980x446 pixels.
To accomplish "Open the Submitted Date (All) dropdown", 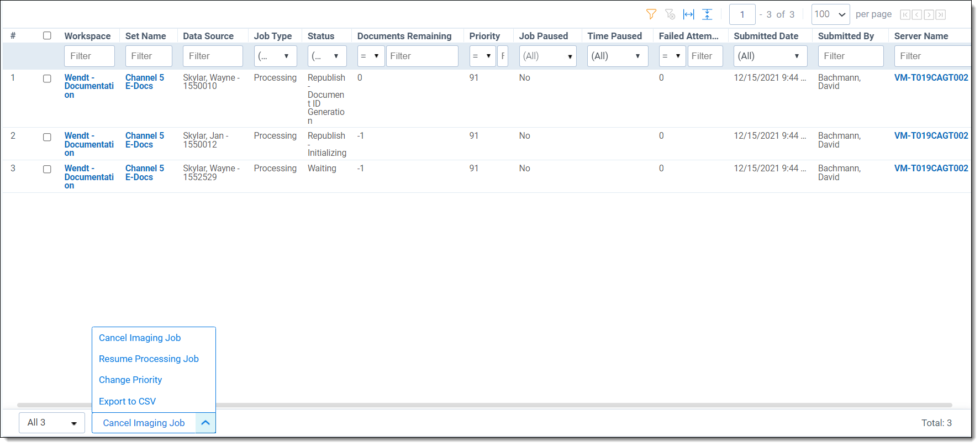I will [x=770, y=56].
